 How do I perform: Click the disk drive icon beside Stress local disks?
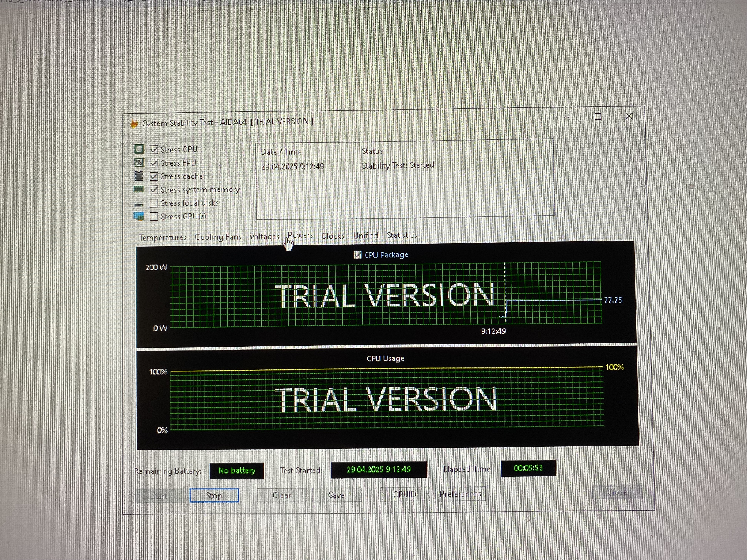click(139, 205)
